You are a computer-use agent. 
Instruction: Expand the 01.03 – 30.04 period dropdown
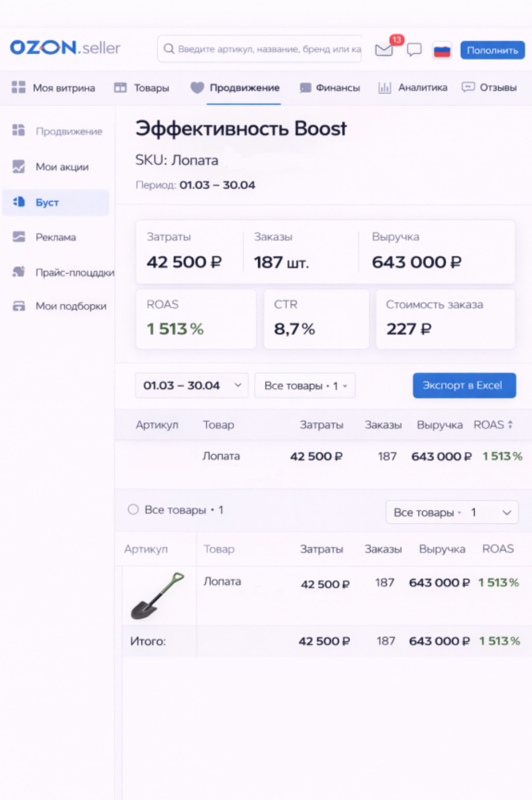(192, 385)
